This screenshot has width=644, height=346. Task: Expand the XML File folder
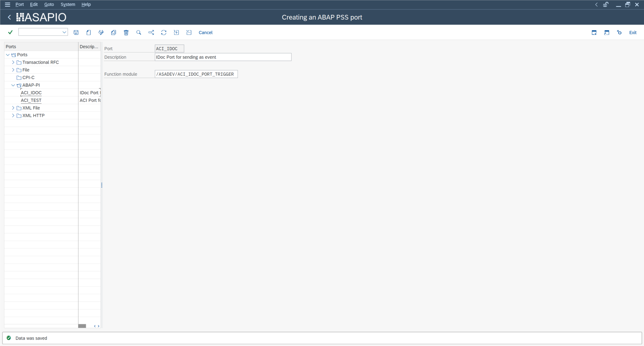(x=13, y=108)
